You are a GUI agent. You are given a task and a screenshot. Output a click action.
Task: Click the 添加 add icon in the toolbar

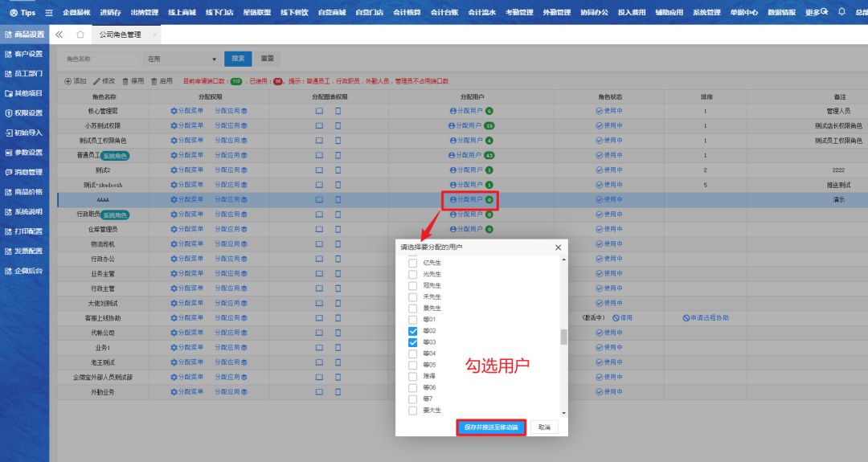pos(68,81)
